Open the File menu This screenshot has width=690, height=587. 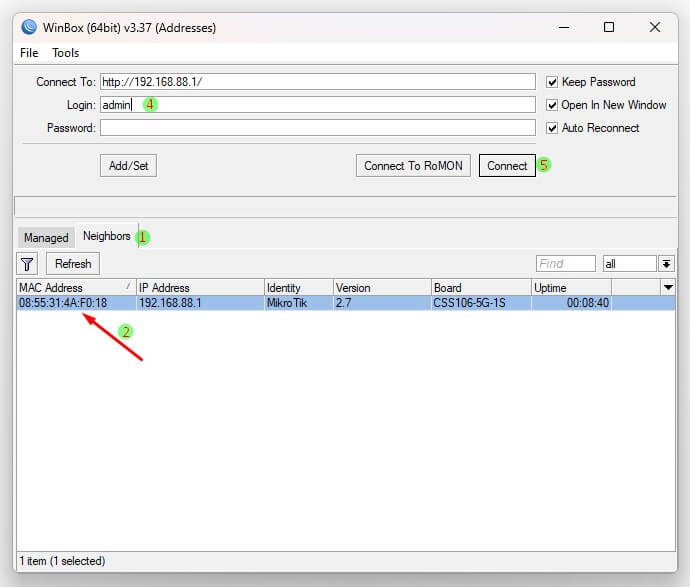pyautogui.click(x=29, y=53)
